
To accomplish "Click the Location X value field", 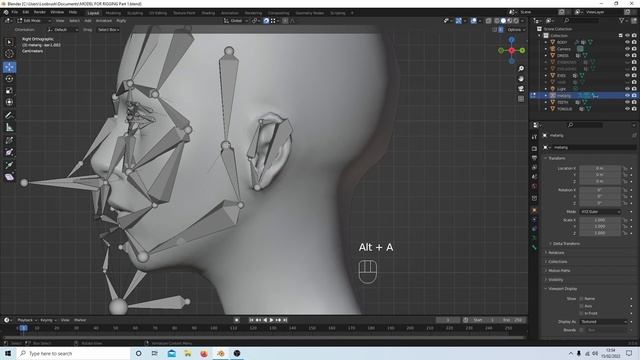I will pos(600,168).
